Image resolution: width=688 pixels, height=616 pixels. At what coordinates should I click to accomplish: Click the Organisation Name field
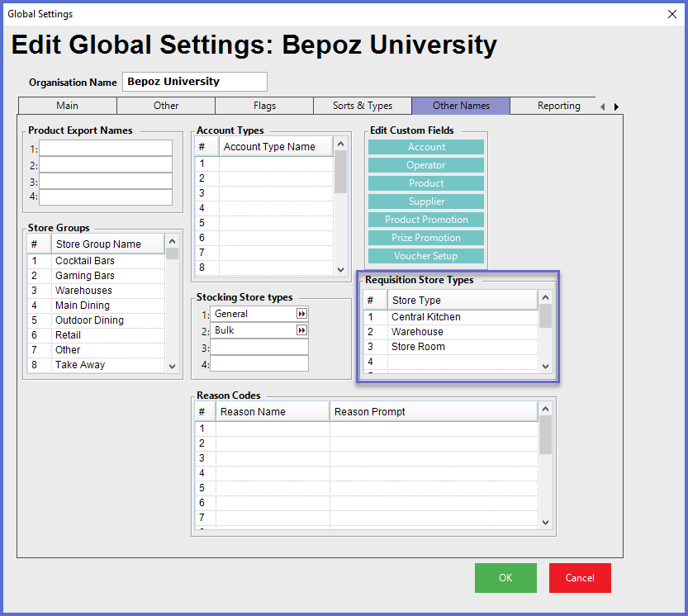coord(195,82)
